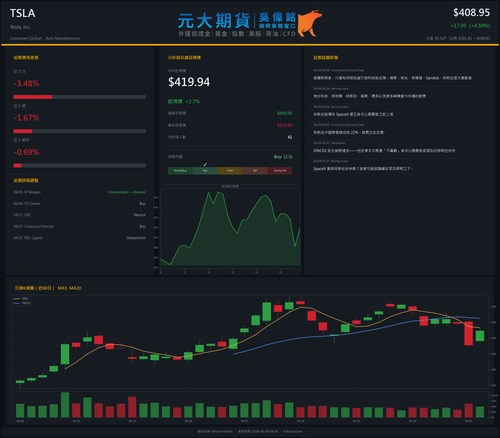Click the tallest green volume bar
The height and width of the screenshot is (438, 500).
coord(65,405)
